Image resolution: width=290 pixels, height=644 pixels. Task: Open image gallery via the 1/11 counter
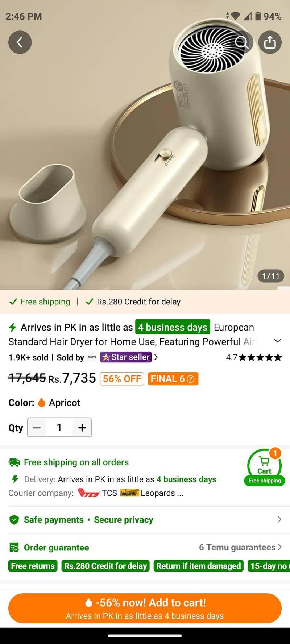point(270,276)
